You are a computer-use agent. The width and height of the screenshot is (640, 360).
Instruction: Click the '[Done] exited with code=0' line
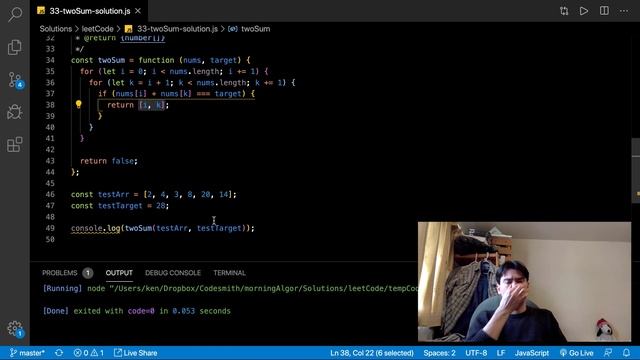137,311
